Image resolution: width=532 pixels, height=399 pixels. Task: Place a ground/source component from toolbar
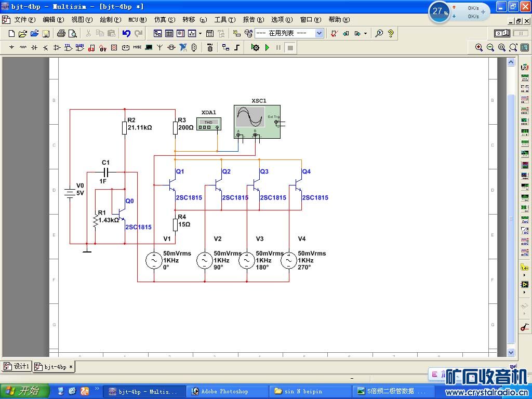(x=12, y=48)
